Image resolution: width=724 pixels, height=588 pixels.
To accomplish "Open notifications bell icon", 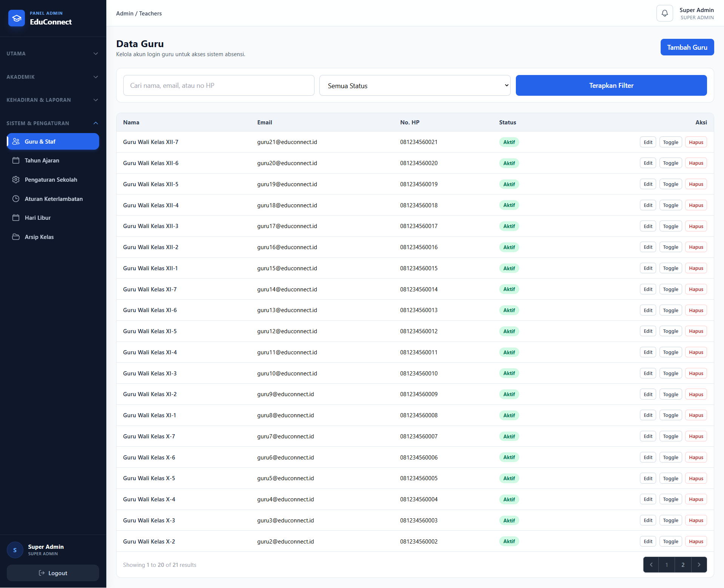I will click(664, 13).
